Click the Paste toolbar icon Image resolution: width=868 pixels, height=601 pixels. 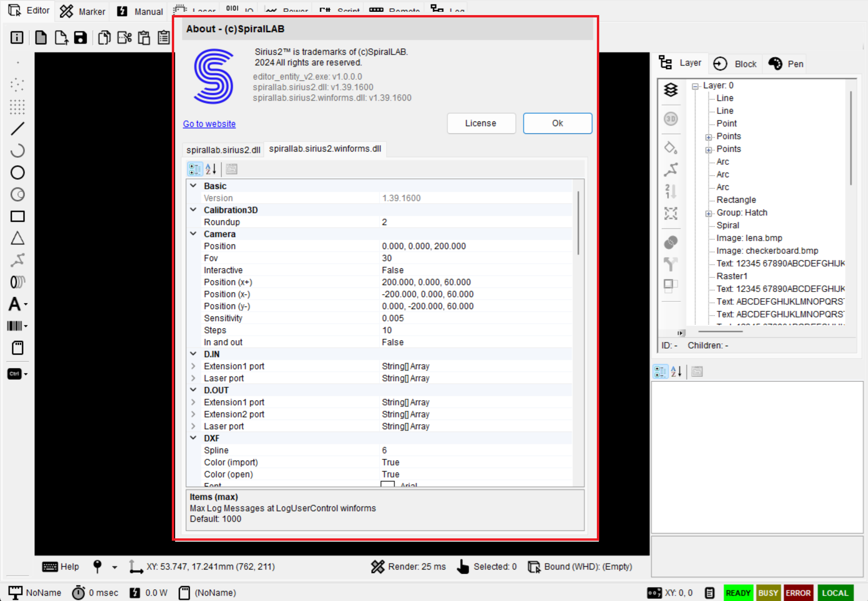point(144,38)
